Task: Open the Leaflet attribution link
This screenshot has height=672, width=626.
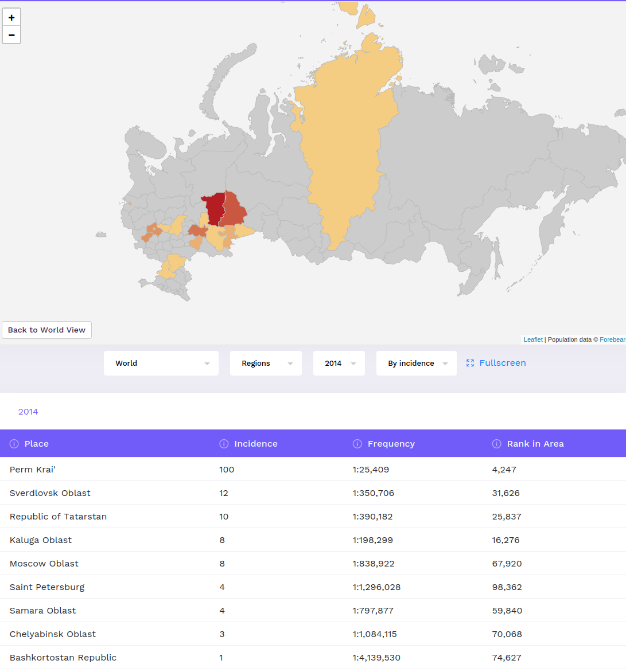Action: (x=533, y=339)
